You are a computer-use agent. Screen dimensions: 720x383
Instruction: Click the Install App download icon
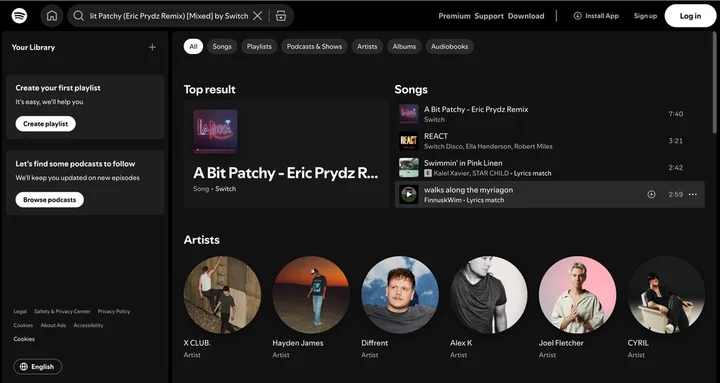[577, 16]
